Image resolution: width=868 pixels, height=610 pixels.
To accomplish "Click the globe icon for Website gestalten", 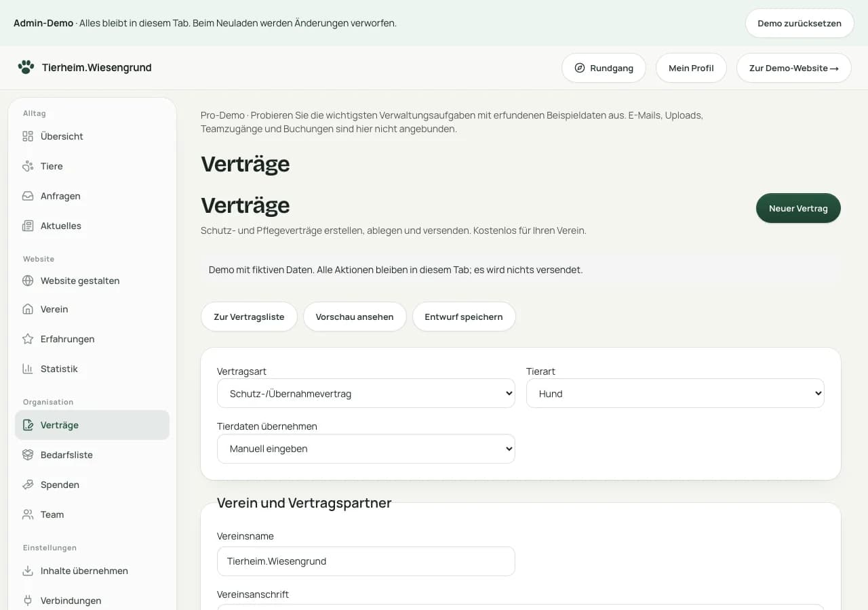I will click(x=28, y=281).
